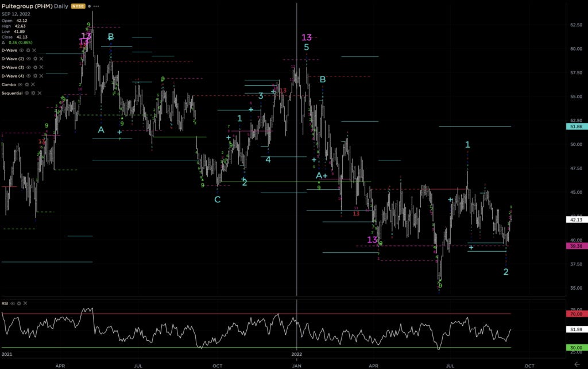Remove the first D-Wave indicator
The width and height of the screenshot is (588, 369).
[x=34, y=51]
